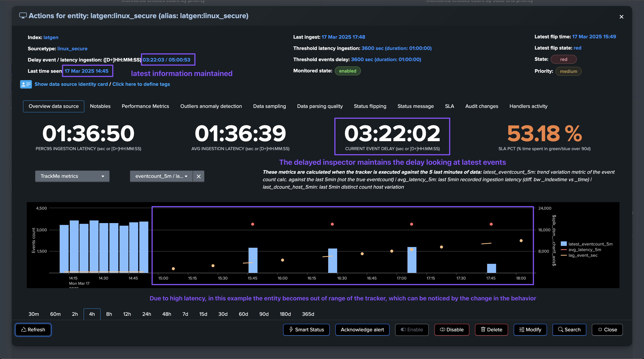Click the Refresh recycle icon button
Screen dimensions: 644x359
(x=33, y=330)
